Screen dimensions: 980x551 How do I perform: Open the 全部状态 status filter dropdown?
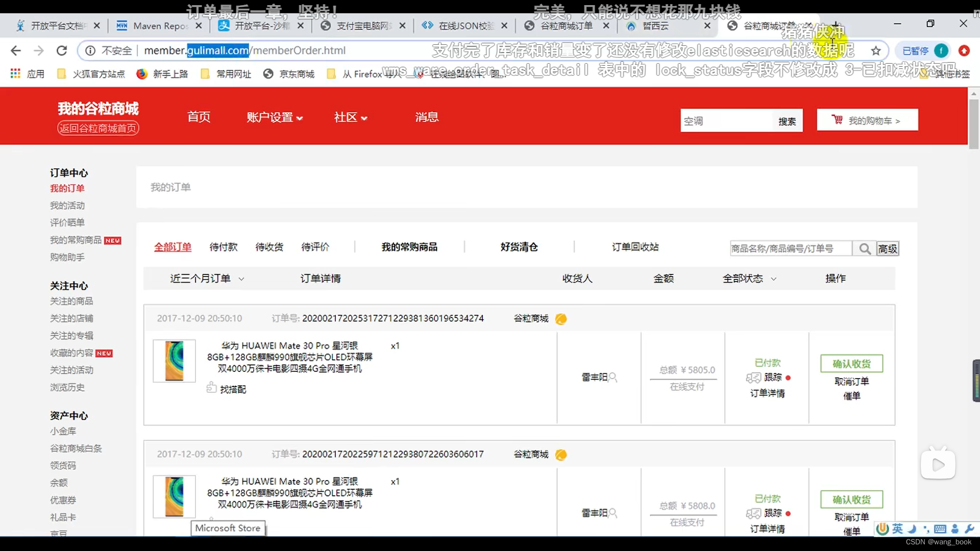point(749,279)
